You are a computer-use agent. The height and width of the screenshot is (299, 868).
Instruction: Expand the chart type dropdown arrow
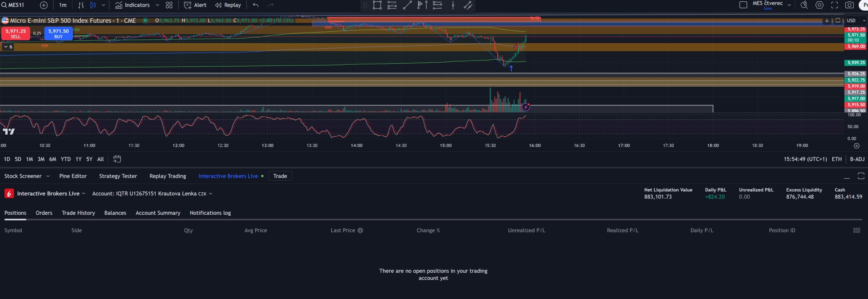[103, 5]
